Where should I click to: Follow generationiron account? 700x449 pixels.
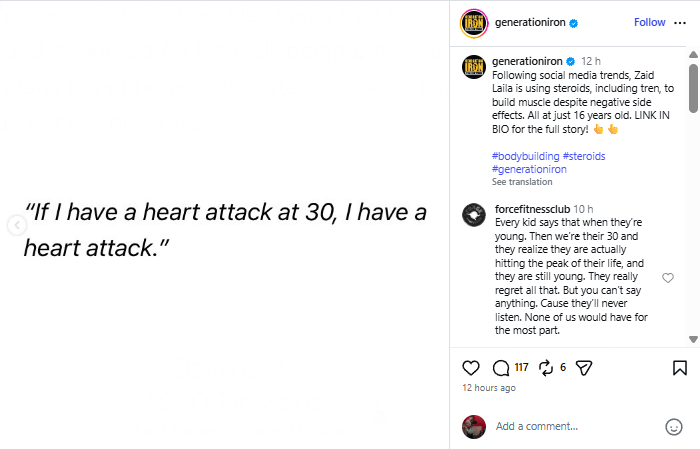pyautogui.click(x=649, y=22)
